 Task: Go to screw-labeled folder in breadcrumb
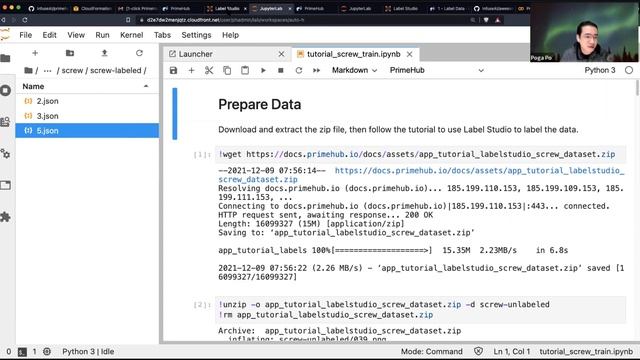116,71
